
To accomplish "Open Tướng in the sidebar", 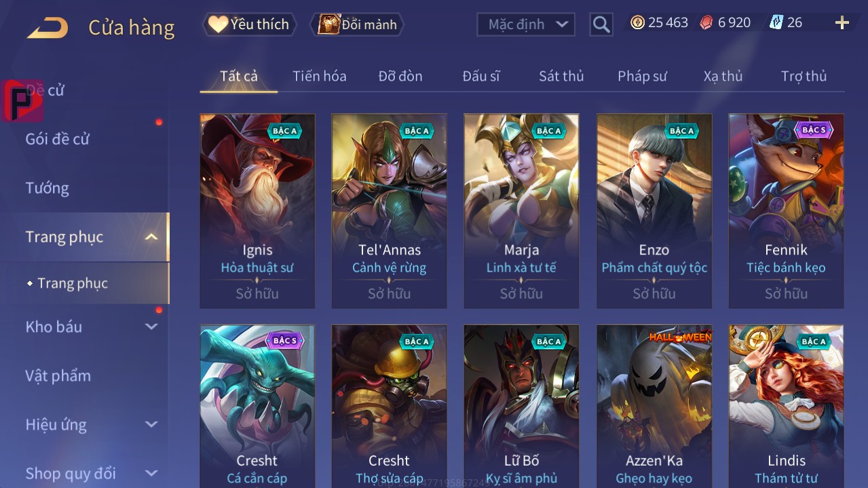I will (48, 188).
